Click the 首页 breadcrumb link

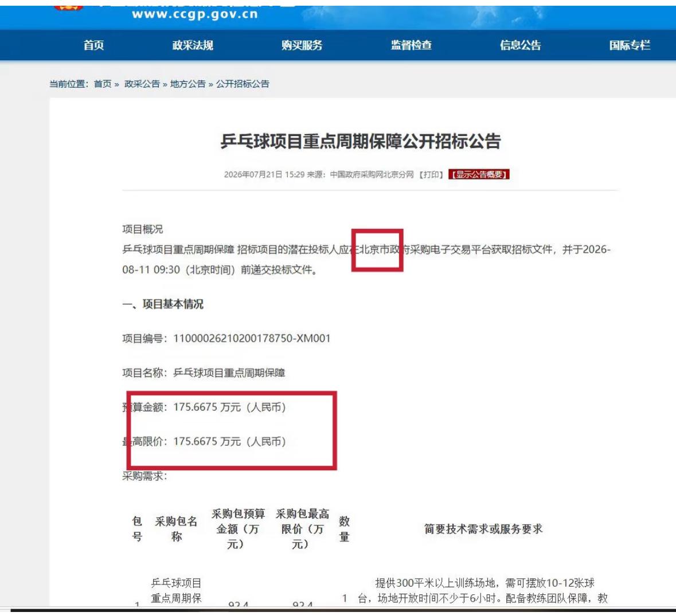pos(103,84)
